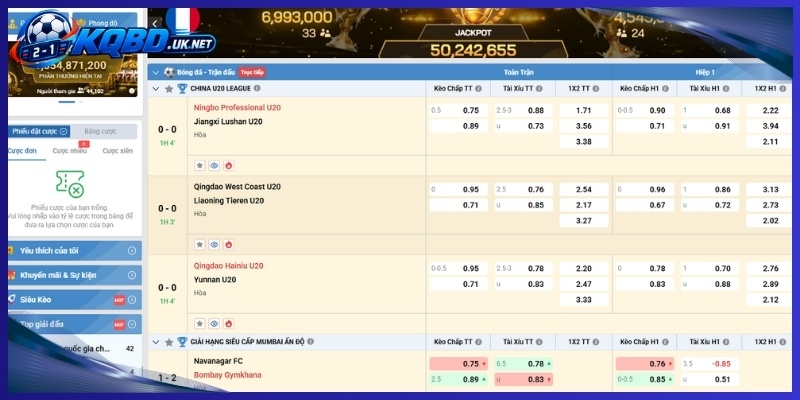Open the Phong độ tab
Viewport: 800px width, 400px height.
[105, 23]
